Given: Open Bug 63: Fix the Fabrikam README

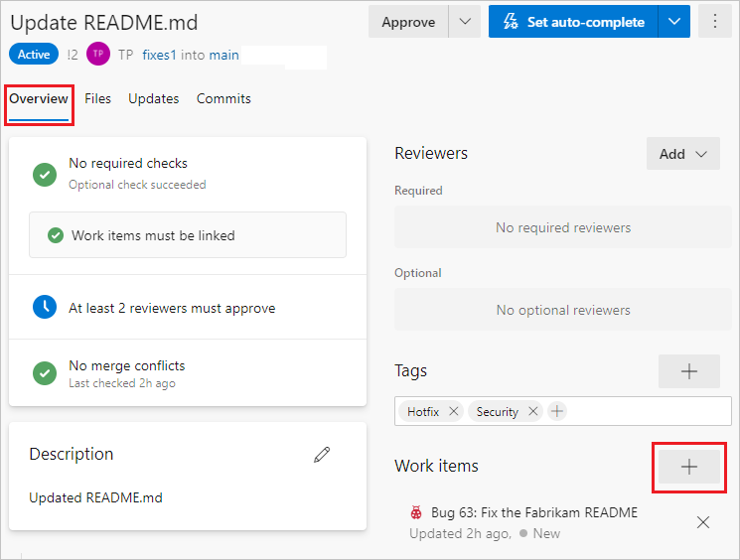Looking at the screenshot, I should (534, 513).
